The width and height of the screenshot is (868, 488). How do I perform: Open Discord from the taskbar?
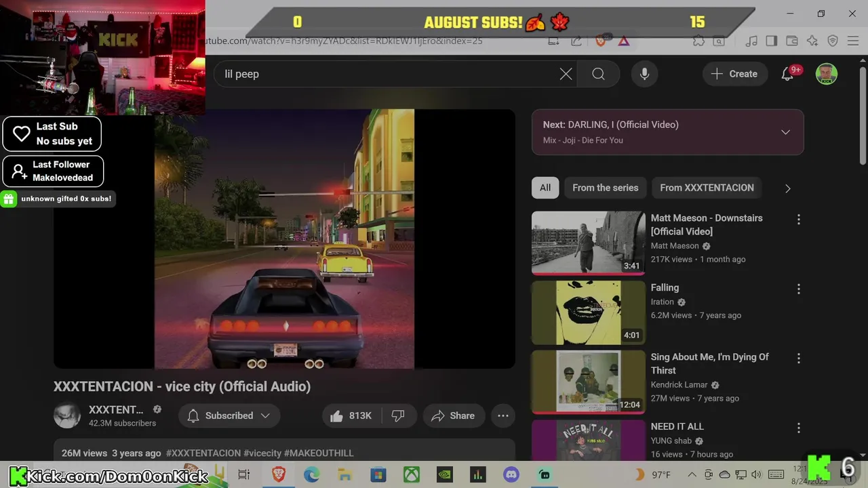511,474
